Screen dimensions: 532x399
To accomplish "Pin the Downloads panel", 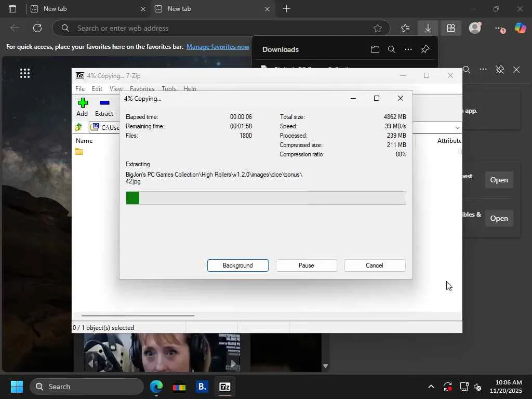I will (x=425, y=49).
